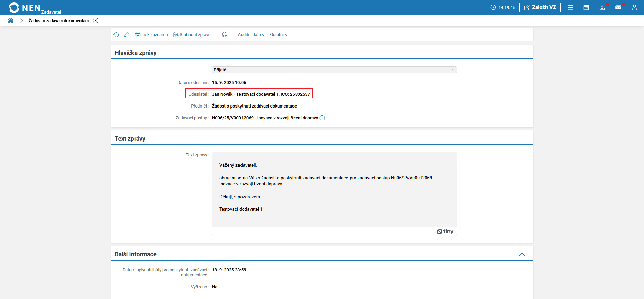
Task: Open the Ostatní dropdown menu
Action: [279, 35]
